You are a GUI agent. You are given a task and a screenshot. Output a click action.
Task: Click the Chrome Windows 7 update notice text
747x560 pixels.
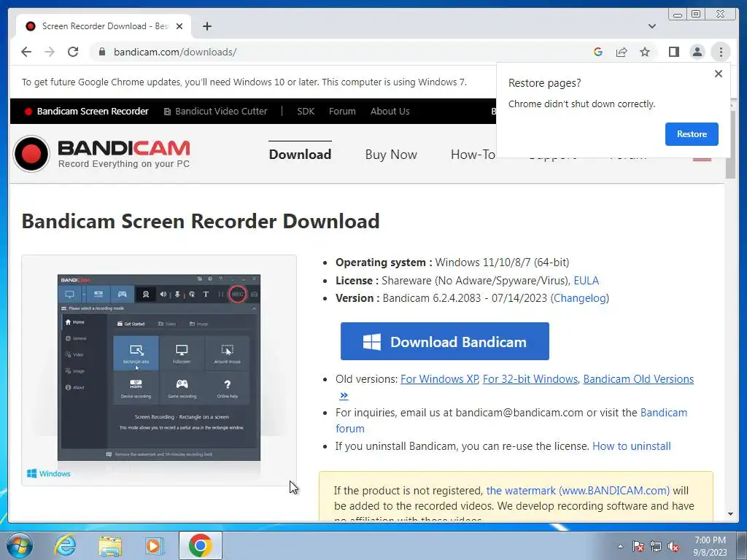(x=244, y=82)
